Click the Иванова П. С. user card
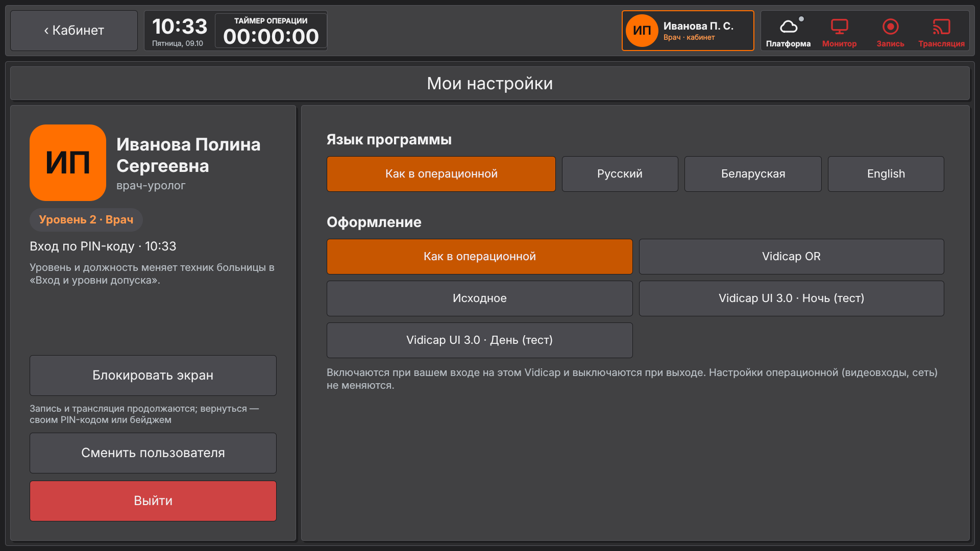 coord(688,31)
